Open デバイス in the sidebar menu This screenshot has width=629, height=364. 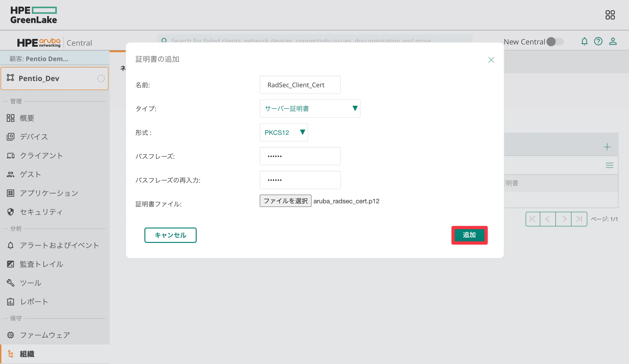(34, 137)
